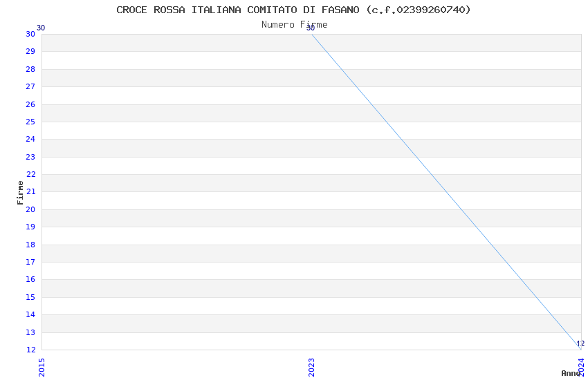Click the y-axis tick value 13
588x380 pixels.
pyautogui.click(x=30, y=332)
